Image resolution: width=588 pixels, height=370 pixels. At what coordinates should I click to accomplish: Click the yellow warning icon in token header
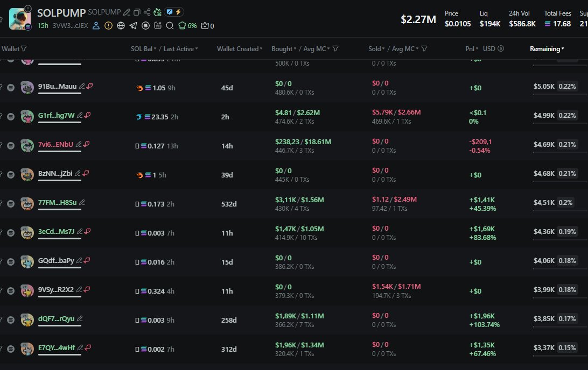108,26
